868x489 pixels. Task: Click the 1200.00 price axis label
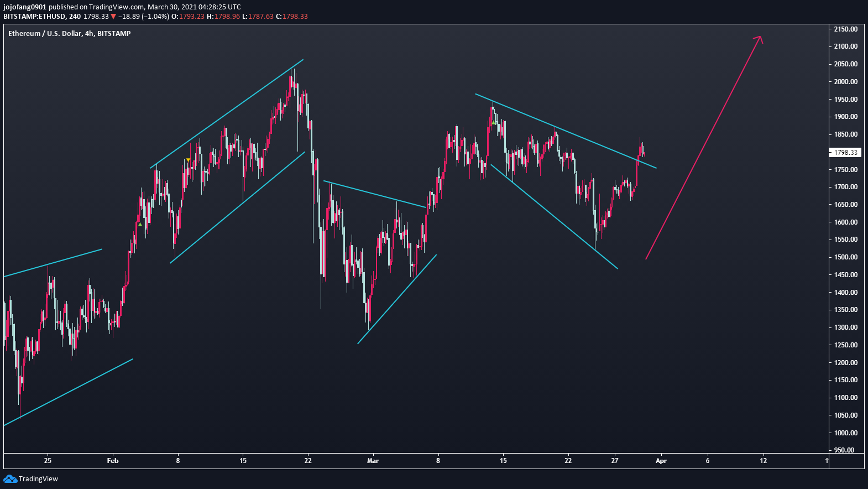pyautogui.click(x=846, y=363)
